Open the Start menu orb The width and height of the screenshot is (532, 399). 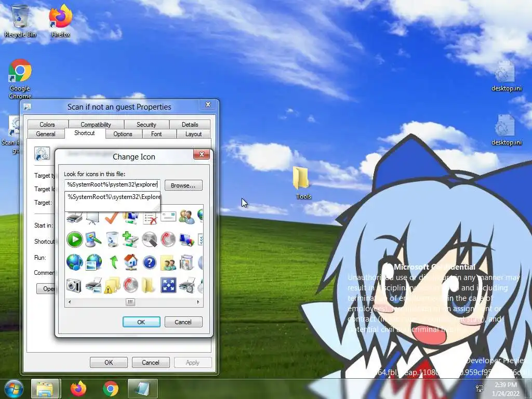point(14,389)
